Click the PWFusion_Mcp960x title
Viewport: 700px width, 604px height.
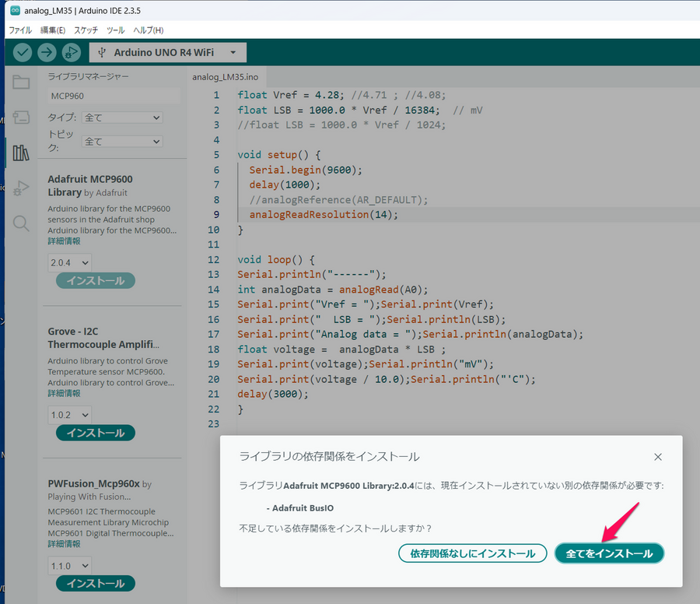(x=94, y=484)
